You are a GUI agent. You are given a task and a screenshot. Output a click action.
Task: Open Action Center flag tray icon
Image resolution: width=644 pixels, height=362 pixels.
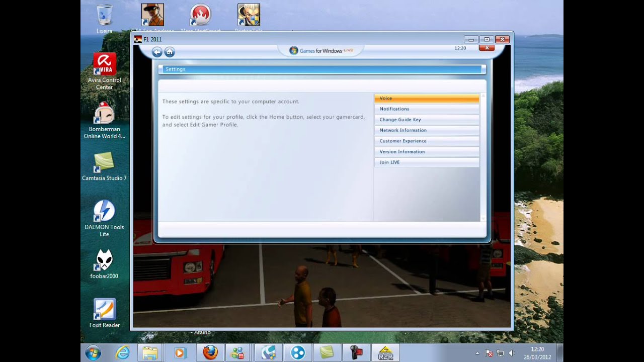tap(489, 353)
